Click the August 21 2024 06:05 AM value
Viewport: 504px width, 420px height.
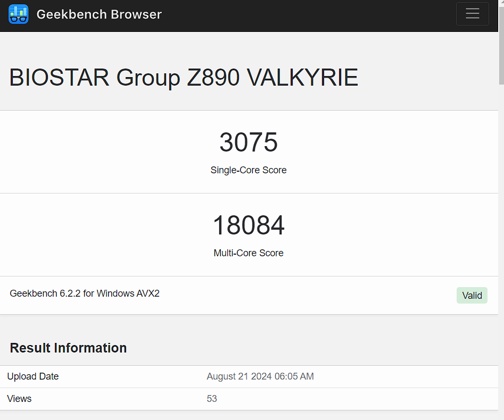click(x=260, y=376)
